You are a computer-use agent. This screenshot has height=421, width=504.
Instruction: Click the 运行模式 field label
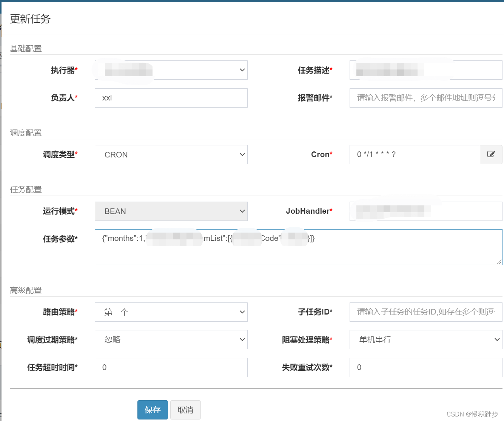60,211
